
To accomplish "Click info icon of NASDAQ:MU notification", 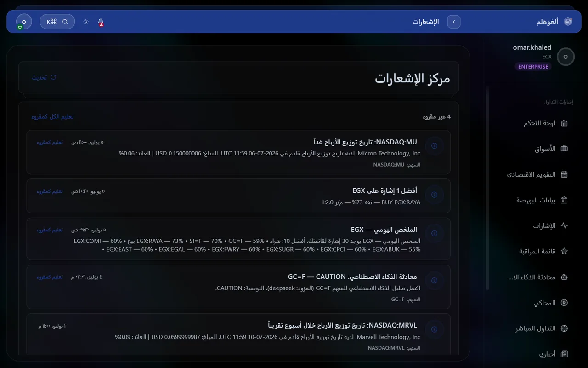I will coord(434,146).
